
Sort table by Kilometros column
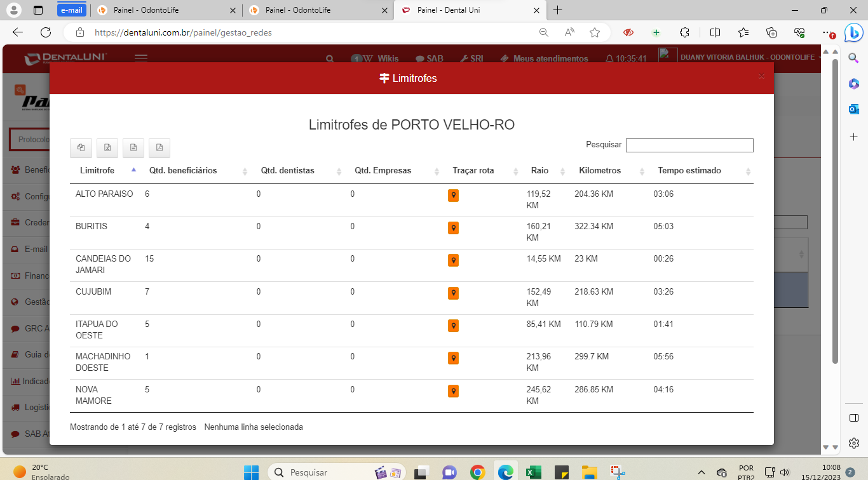coord(600,171)
